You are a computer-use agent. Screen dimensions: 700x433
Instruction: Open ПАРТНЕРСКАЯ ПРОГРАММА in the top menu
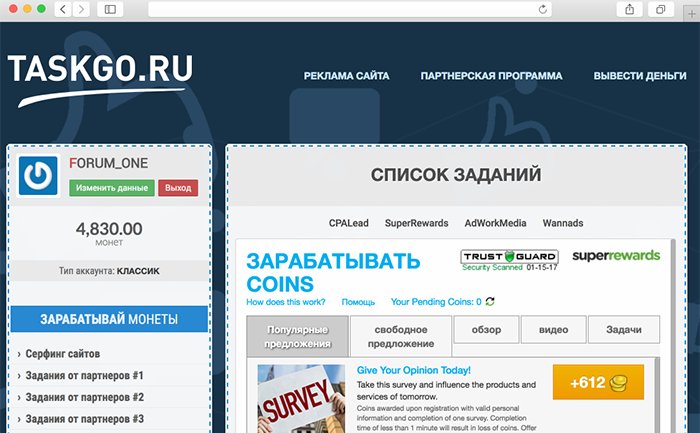(x=491, y=76)
